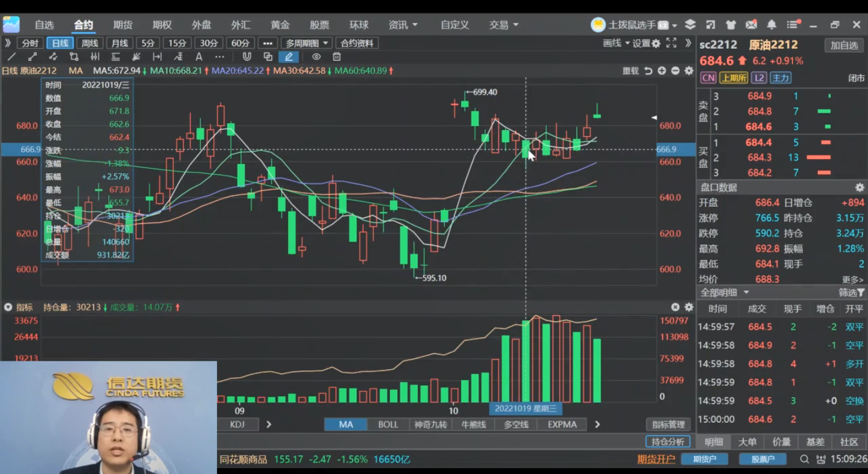Viewport: 868px width, 474px height.
Task: Click the 20221019 date marker on timeline
Action: (x=526, y=408)
